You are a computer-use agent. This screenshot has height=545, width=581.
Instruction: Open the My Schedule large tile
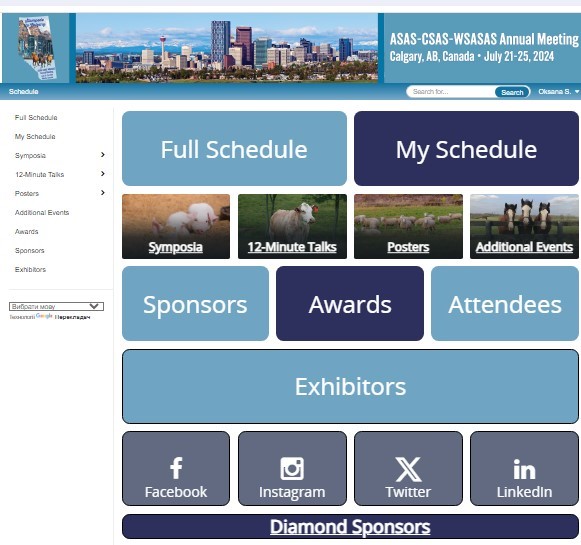pos(466,149)
